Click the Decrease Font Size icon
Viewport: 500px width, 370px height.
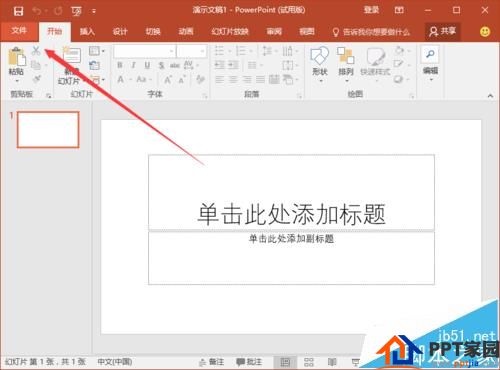pyautogui.click(x=182, y=80)
